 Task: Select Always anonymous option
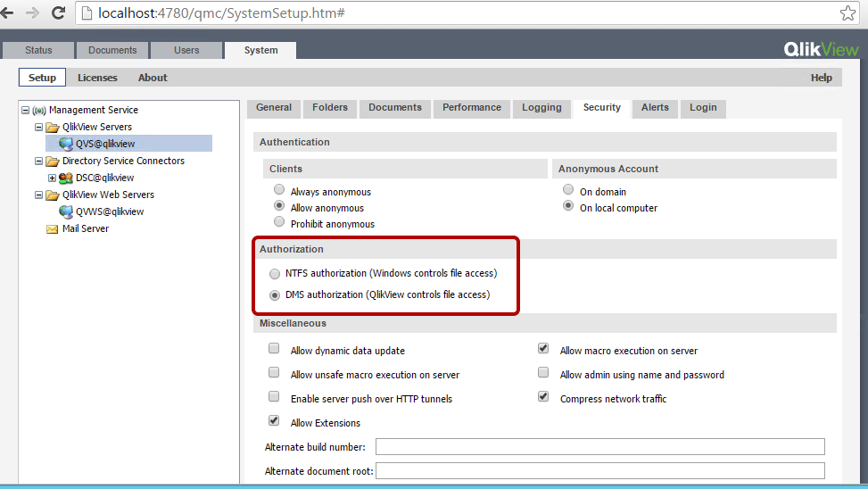(279, 190)
